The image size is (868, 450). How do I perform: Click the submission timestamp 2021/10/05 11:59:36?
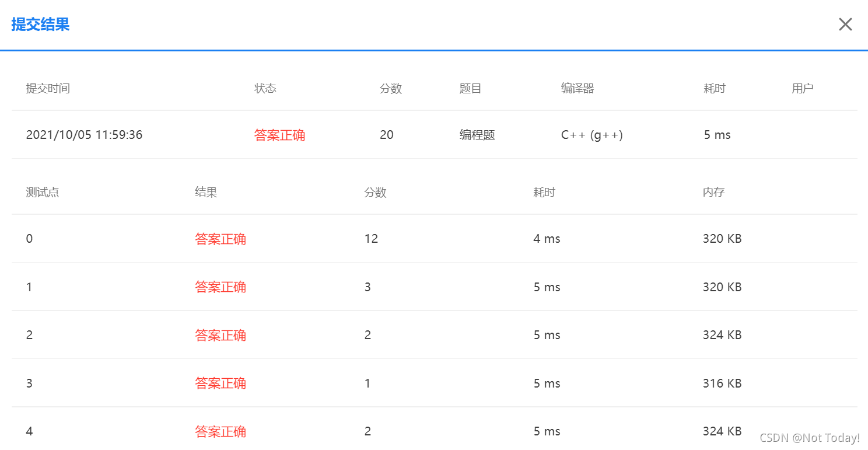84,135
